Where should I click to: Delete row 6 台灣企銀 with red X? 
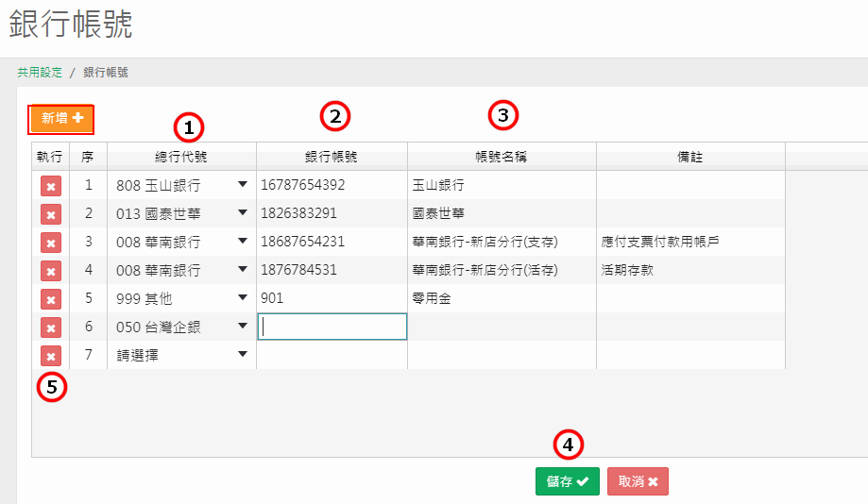click(51, 328)
